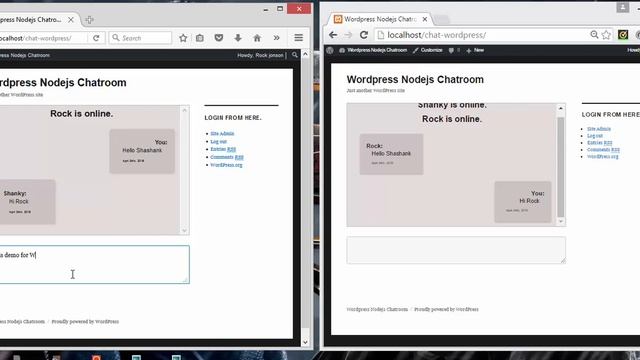
Task: Open a new tab in Chrome
Action: coord(441,19)
